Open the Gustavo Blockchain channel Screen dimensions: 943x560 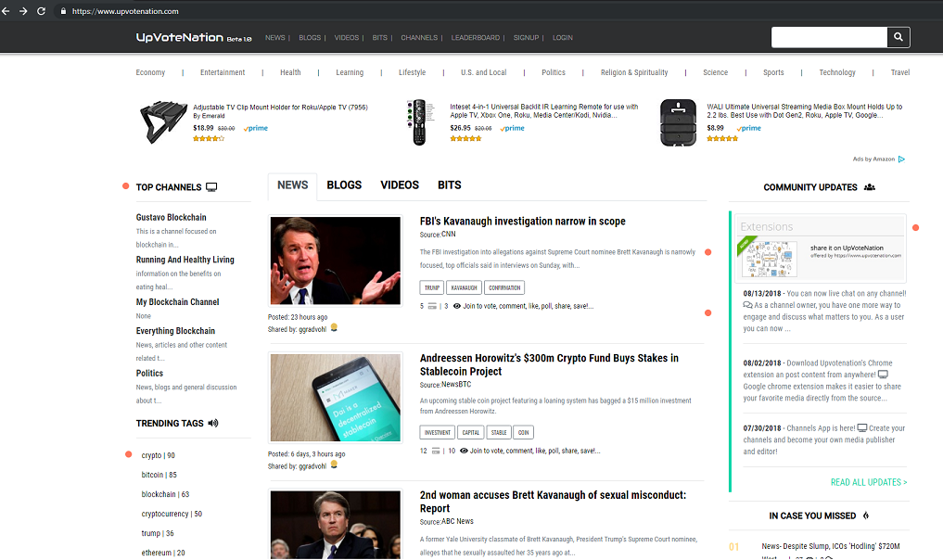click(x=171, y=217)
